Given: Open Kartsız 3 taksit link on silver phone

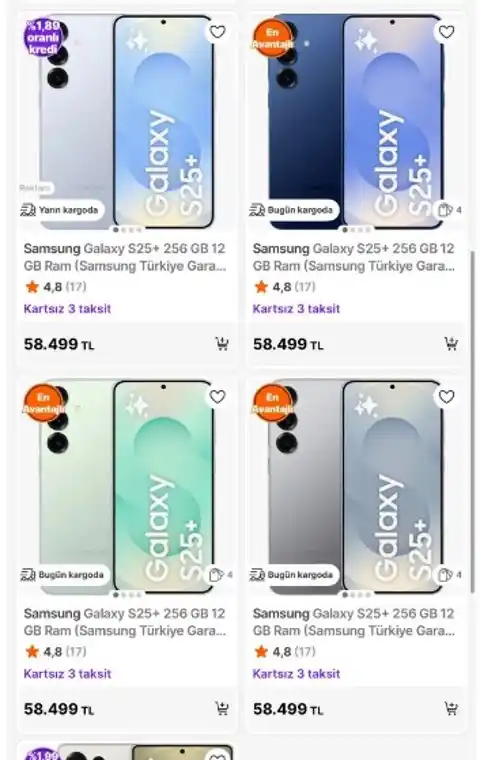Looking at the screenshot, I should click(x=67, y=309).
